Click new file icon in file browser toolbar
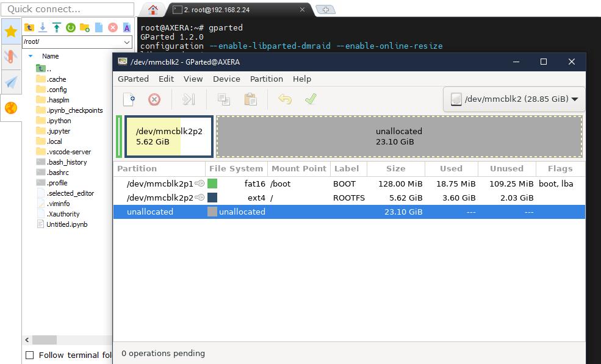The width and height of the screenshot is (601, 364). click(99, 27)
